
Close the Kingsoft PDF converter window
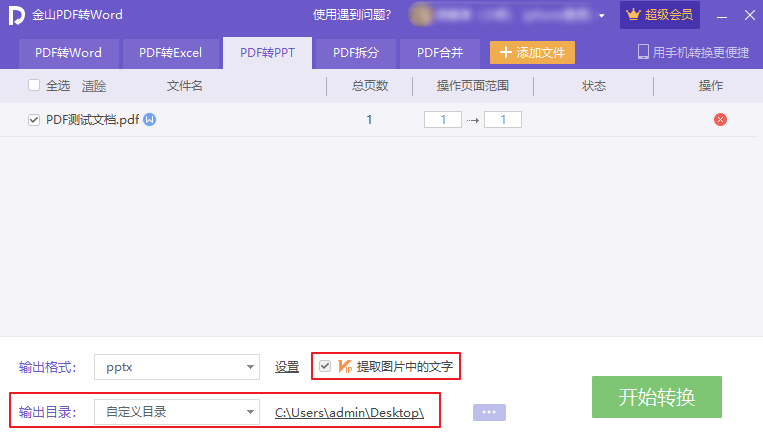(x=749, y=16)
